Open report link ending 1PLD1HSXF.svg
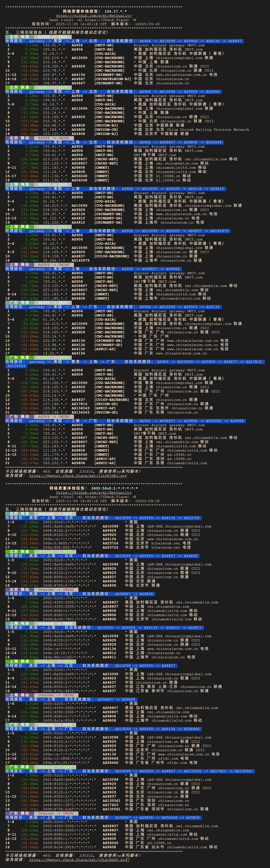 click(x=78, y=860)
